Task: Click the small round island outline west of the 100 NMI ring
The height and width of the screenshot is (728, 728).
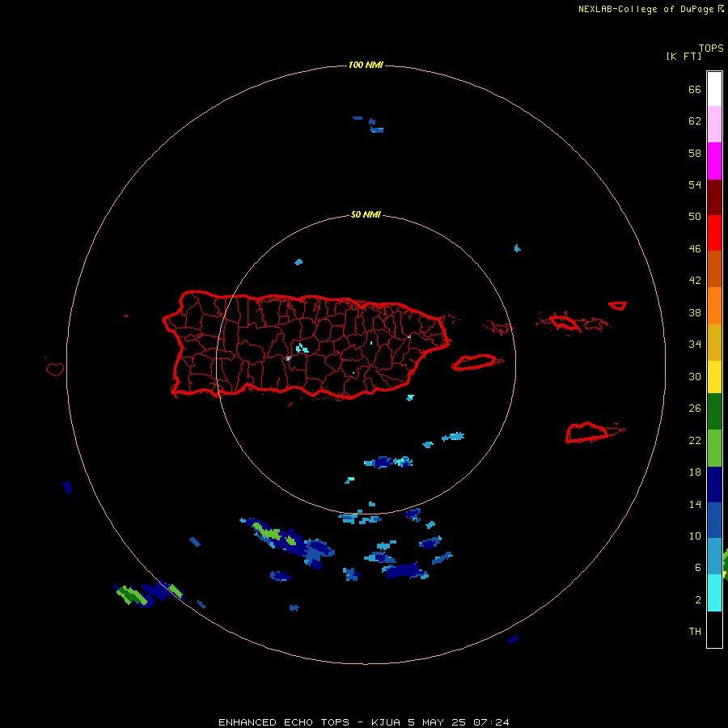Action: click(x=55, y=369)
